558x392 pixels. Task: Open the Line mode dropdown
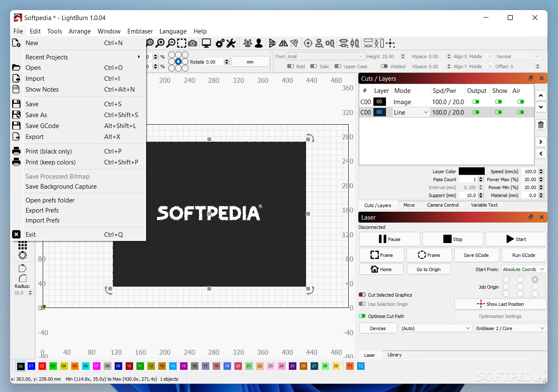pos(411,112)
